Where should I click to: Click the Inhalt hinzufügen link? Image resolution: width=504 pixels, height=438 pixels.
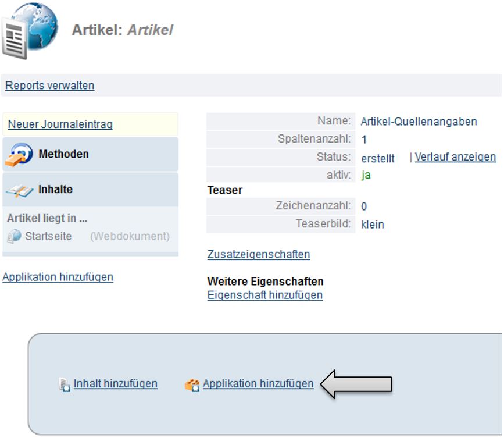coord(115,384)
